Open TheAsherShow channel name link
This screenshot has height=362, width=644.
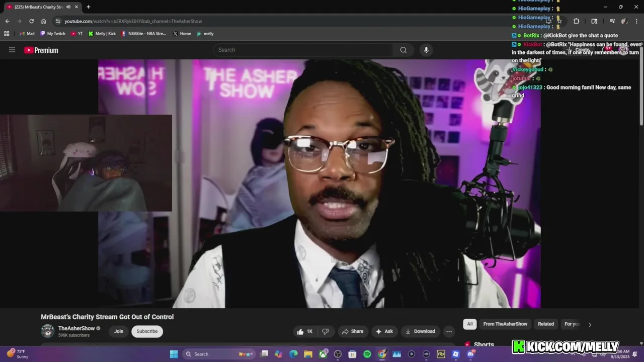click(76, 328)
